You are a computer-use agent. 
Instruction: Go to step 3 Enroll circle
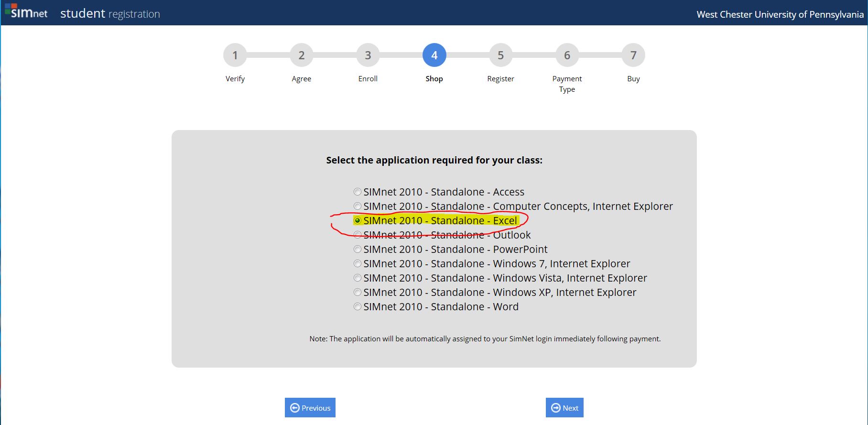[368, 55]
